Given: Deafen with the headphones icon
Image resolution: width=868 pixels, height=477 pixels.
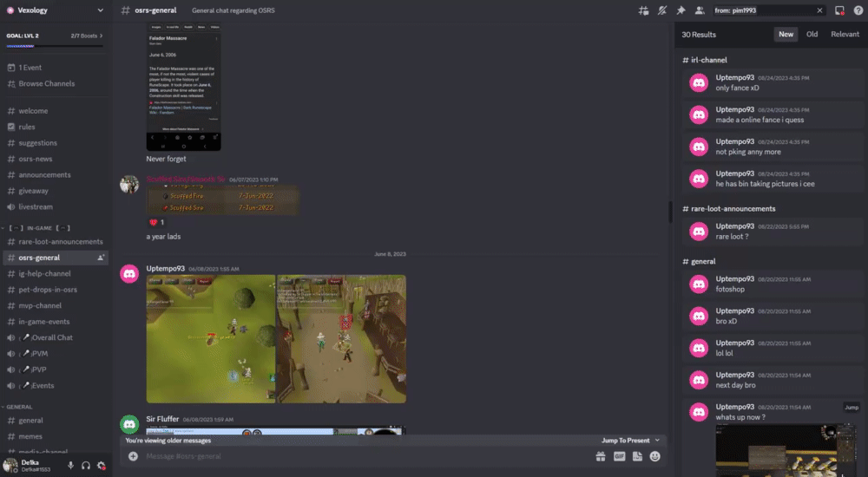Looking at the screenshot, I should [86, 466].
